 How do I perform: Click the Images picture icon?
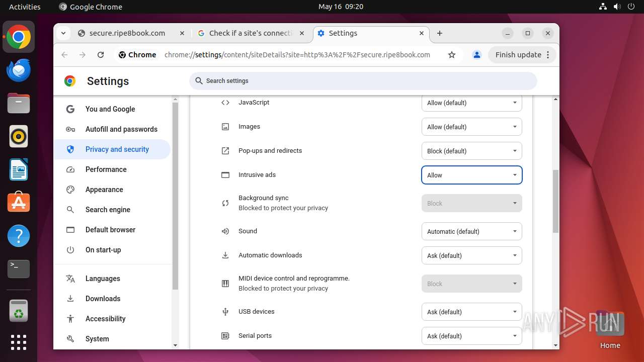click(x=225, y=127)
